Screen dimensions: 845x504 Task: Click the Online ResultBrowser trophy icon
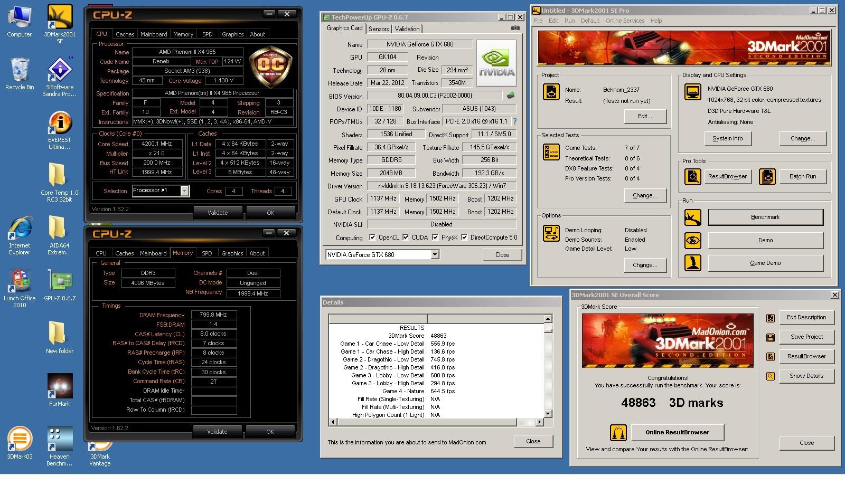618,433
